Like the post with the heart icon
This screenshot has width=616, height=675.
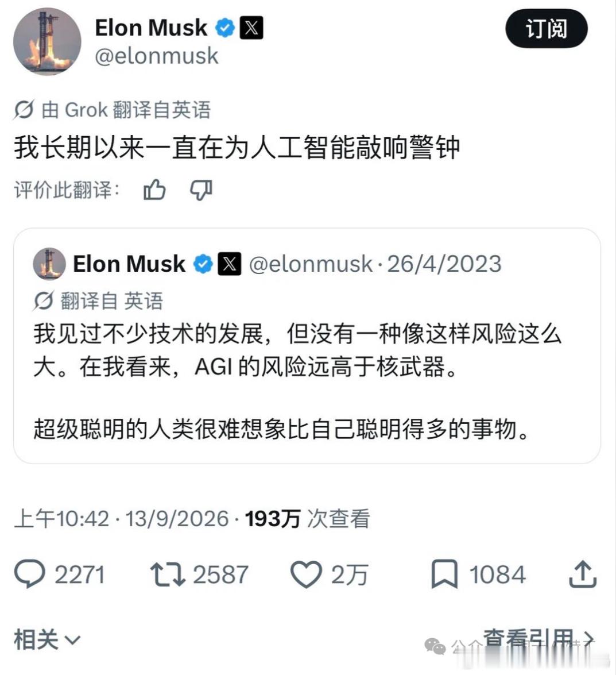pos(307,574)
